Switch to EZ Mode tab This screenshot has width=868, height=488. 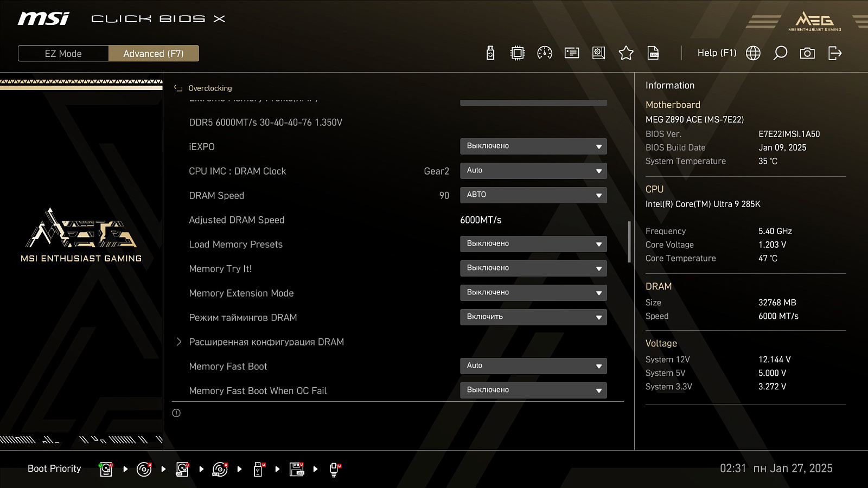point(63,54)
